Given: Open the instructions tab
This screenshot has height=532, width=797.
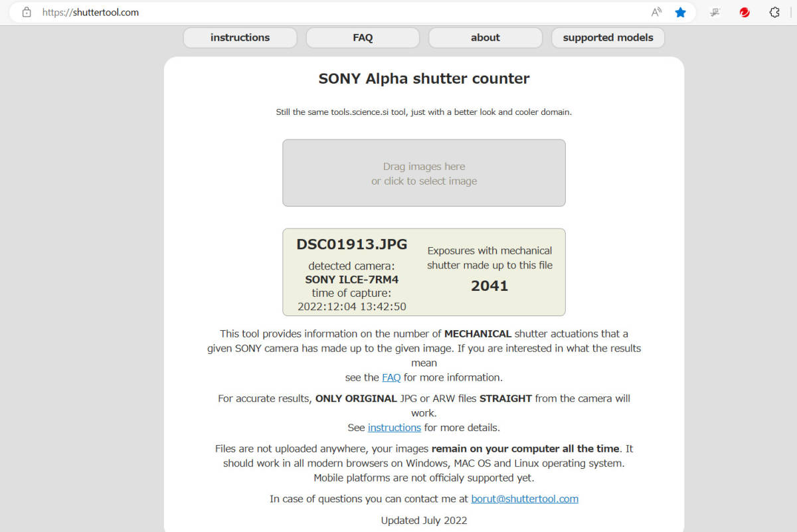Looking at the screenshot, I should coord(240,38).
